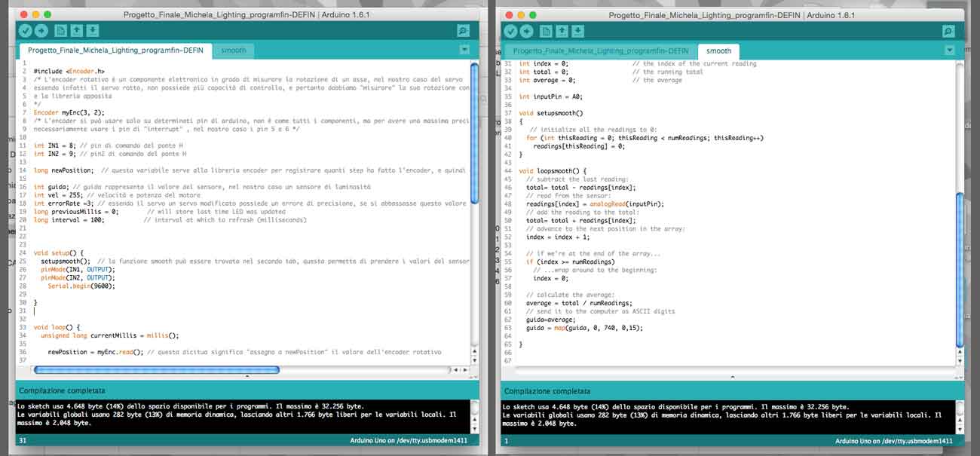Select Progetto_Finale main tab in left window
Screen dimensions: 980x456
coord(115,50)
